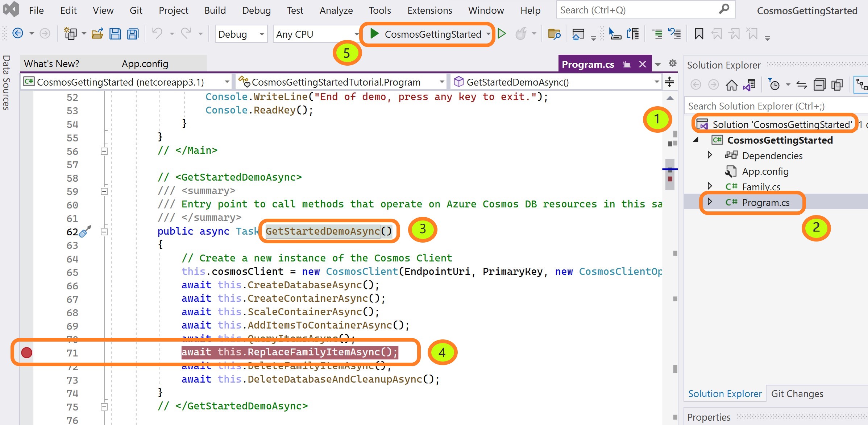Viewport: 868px width, 425px height.
Task: Toggle Show All Files in Solution Explorer
Action: point(837,85)
